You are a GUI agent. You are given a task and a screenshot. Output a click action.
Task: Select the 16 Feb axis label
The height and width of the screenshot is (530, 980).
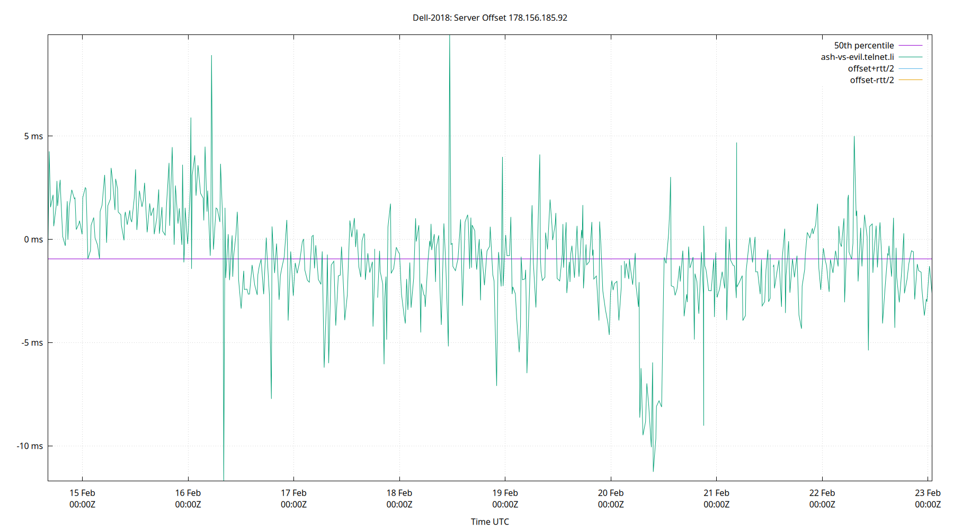click(188, 492)
